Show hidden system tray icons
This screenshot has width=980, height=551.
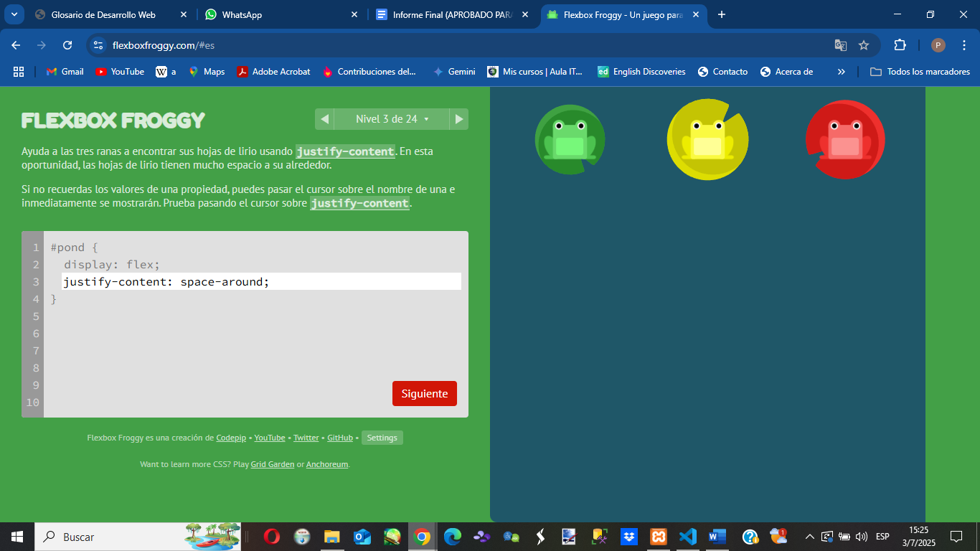click(809, 537)
